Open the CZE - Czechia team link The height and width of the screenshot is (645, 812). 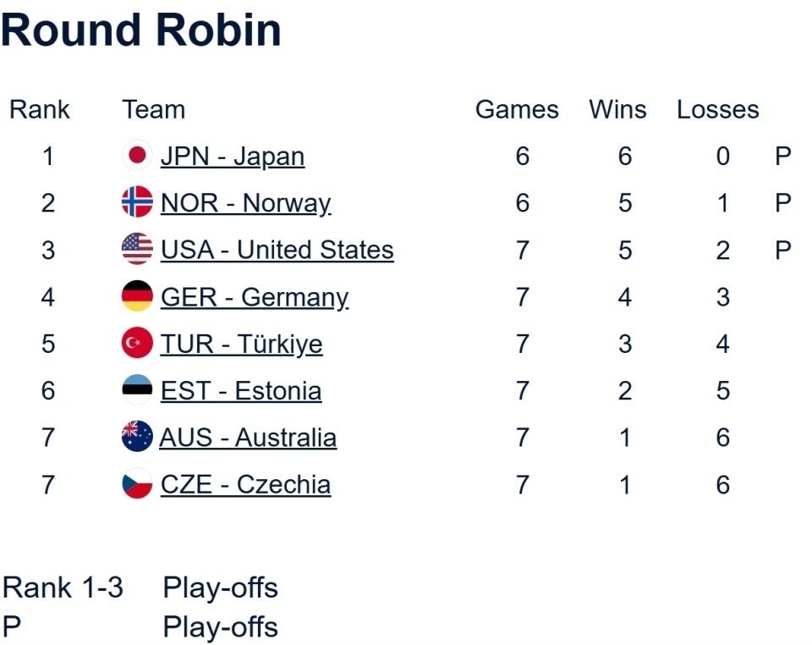point(245,484)
